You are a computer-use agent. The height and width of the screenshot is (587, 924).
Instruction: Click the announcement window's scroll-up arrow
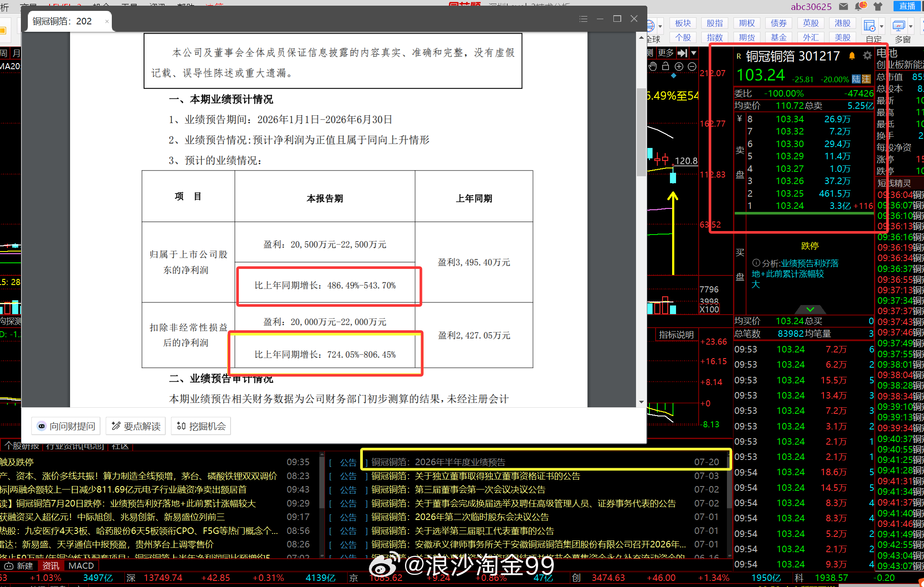[x=641, y=38]
